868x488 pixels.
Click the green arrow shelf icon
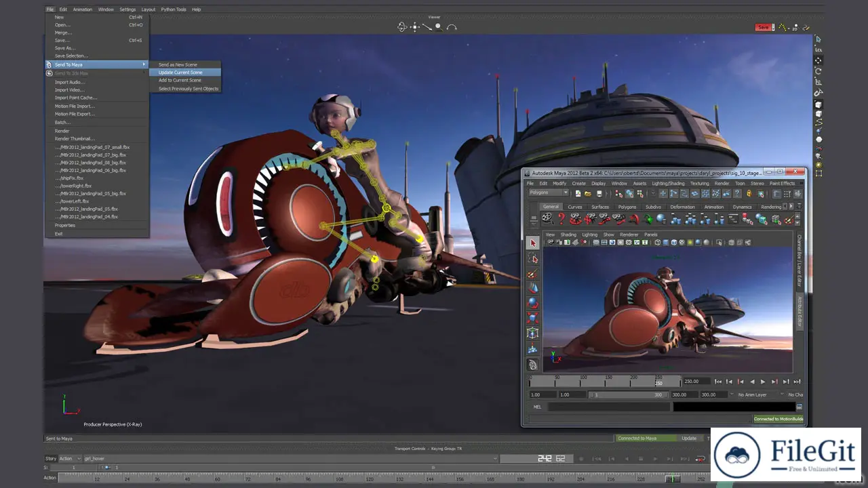click(648, 218)
